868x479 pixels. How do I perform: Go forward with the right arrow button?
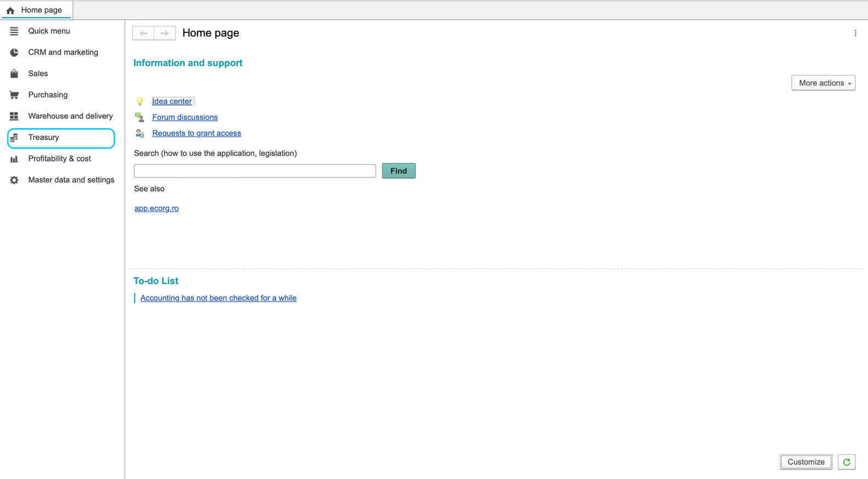[x=165, y=33]
